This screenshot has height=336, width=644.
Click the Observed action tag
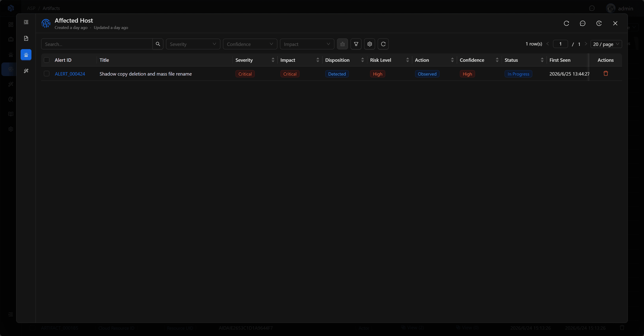(427, 74)
